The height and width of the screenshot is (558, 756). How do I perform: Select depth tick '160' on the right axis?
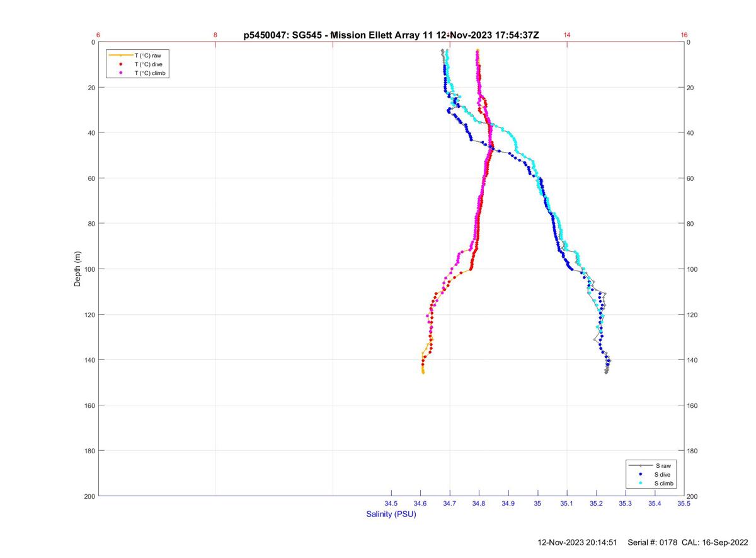[x=693, y=405]
